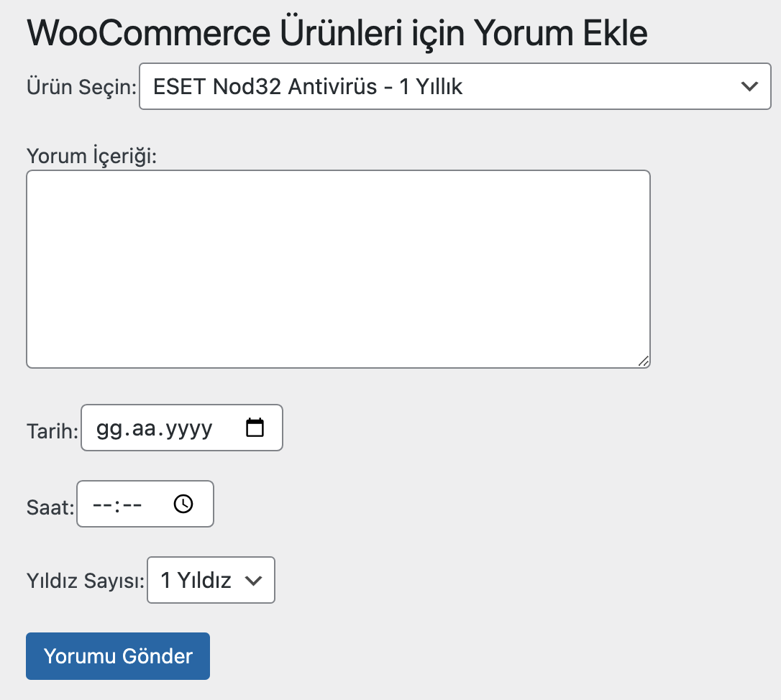Click the minutes part of Saat field
The height and width of the screenshot is (700, 781).
132,505
